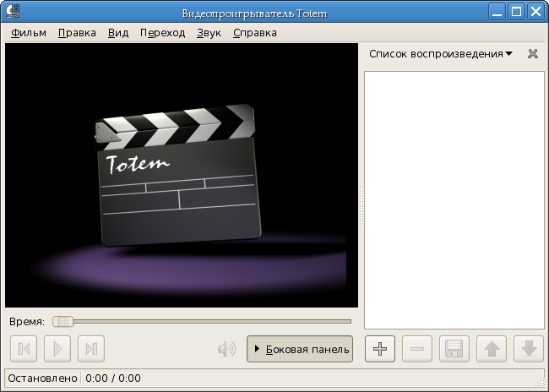Viewport: 549px width, 392px height.
Task: Click the remove (minus) playlist button
Action: pos(417,349)
